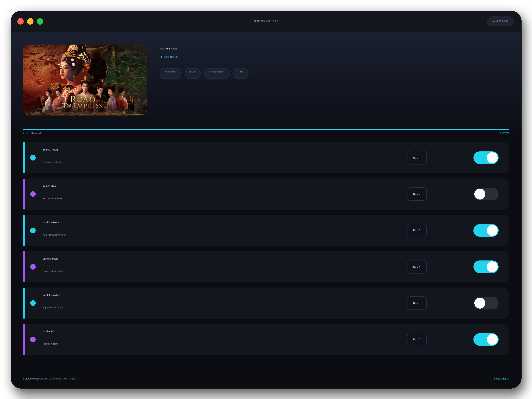
Task: Click the 'Hold key to activate' description
Action: pos(52,198)
